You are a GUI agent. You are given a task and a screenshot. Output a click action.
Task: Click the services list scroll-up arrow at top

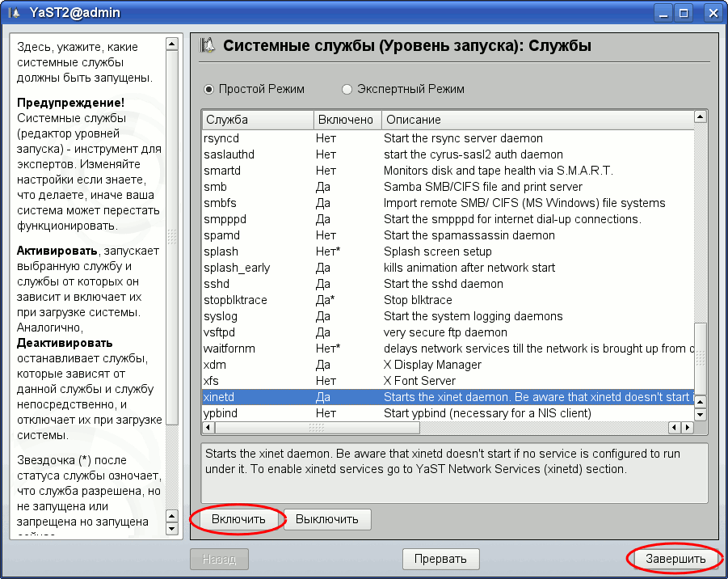tap(701, 116)
